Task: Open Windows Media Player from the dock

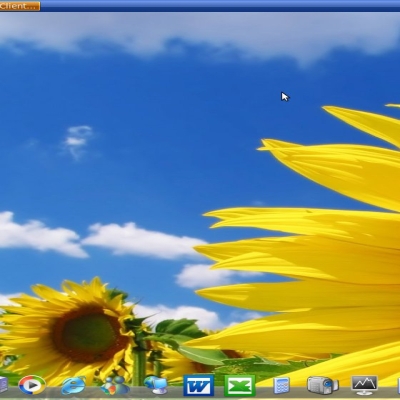Action: (32, 385)
